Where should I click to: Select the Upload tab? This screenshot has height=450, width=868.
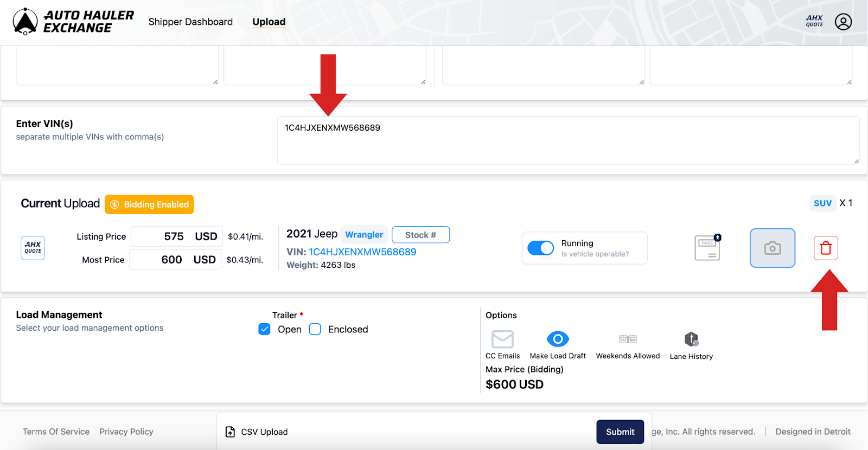click(269, 22)
